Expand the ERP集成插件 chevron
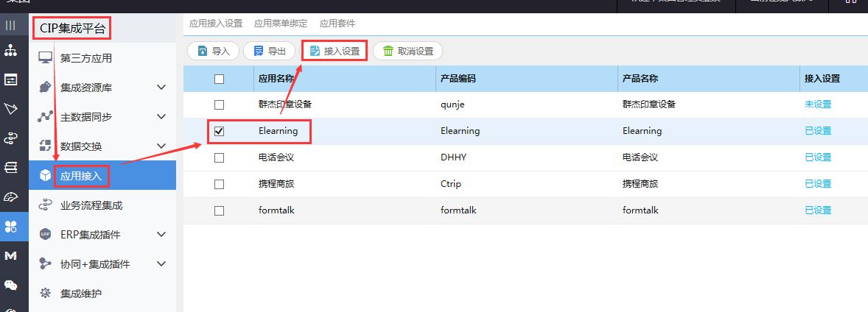This screenshot has height=312, width=868. [x=161, y=235]
